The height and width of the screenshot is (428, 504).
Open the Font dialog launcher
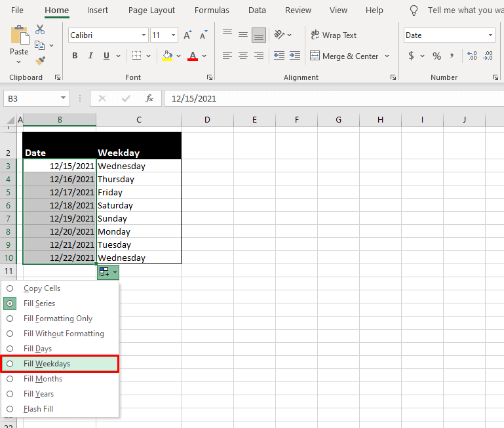(x=210, y=77)
